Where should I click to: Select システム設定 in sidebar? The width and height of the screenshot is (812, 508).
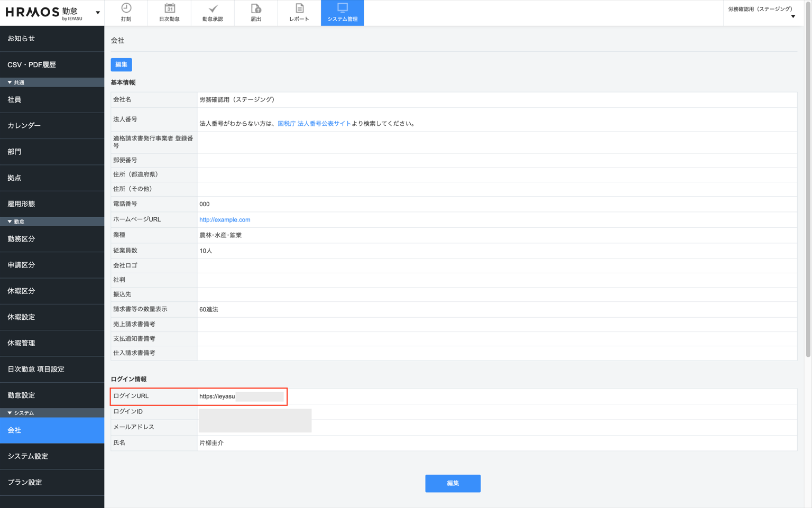pos(52,456)
